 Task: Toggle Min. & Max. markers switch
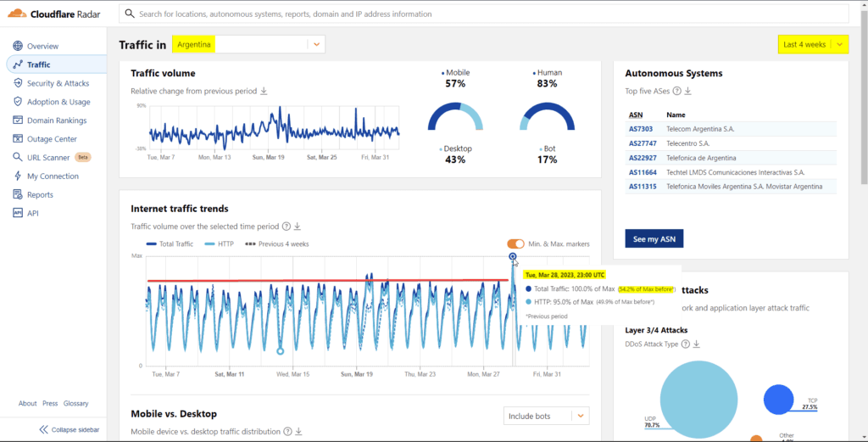point(515,244)
